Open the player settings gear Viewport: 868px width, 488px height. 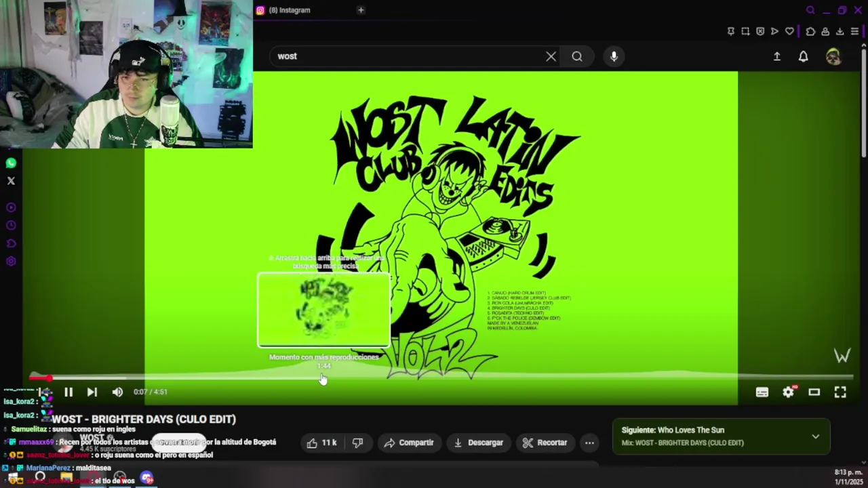788,392
